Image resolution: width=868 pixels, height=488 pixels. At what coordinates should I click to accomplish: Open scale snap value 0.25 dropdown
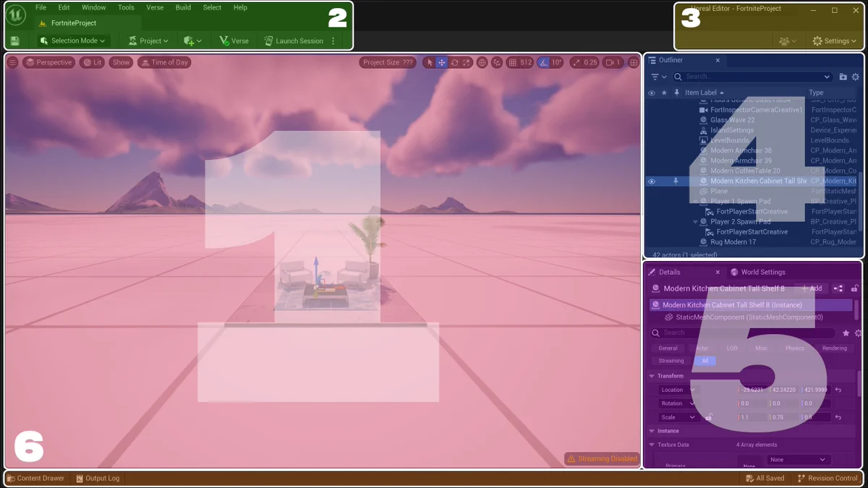(591, 62)
